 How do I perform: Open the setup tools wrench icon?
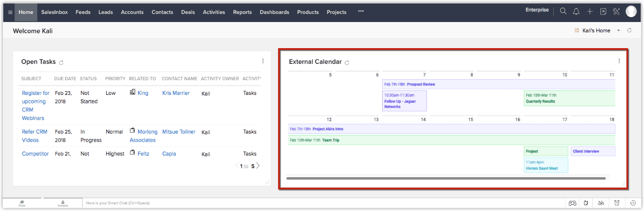pos(616,12)
